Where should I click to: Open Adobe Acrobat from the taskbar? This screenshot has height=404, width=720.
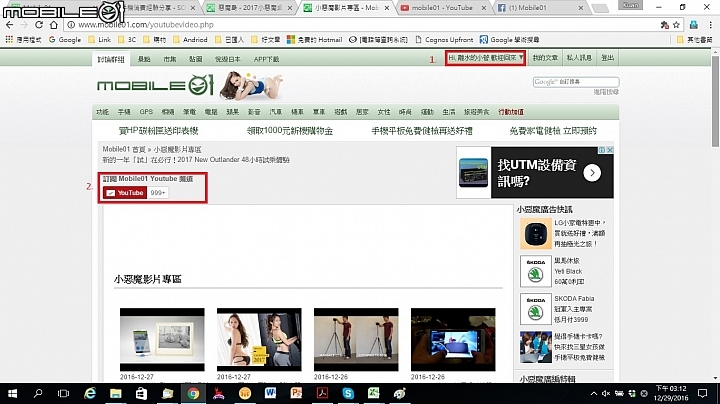pos(322,393)
